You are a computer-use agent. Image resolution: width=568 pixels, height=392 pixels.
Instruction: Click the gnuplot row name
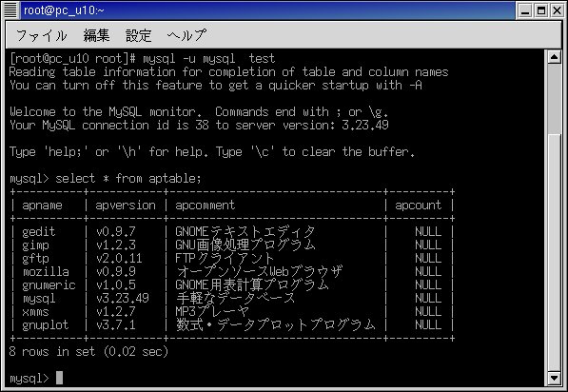(46, 324)
